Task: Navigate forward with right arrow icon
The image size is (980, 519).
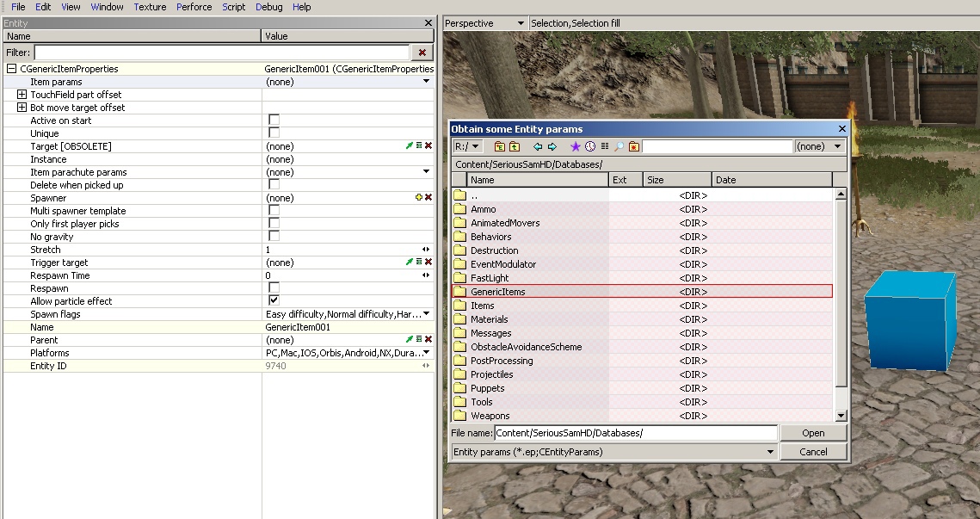Action: pyautogui.click(x=552, y=146)
